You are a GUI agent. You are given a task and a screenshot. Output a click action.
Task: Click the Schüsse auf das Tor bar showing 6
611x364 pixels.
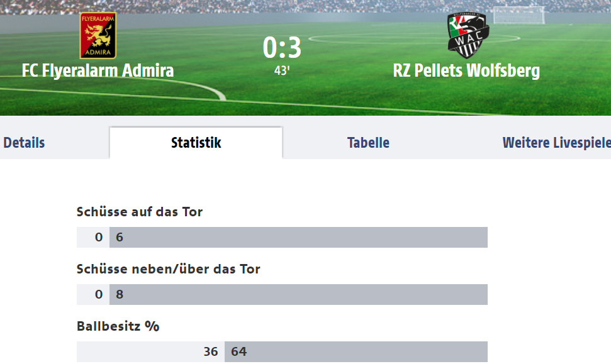tap(298, 237)
